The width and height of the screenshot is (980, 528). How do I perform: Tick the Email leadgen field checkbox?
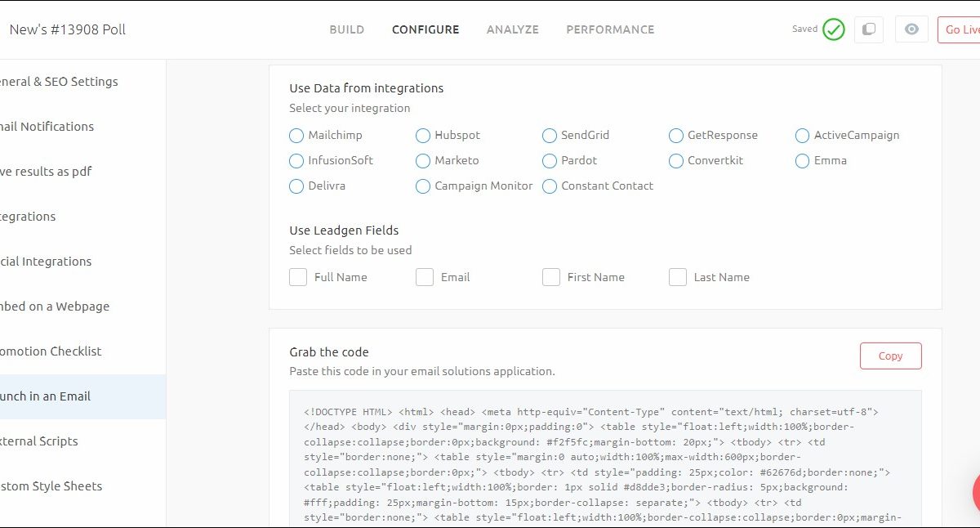tap(425, 277)
